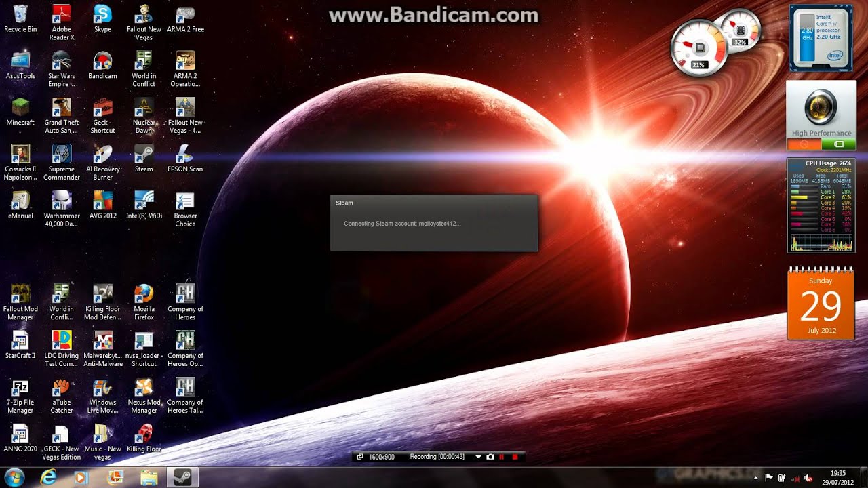Screen dimensions: 868x488
Task: Open Action Center flag tray icon
Action: pos(769,478)
